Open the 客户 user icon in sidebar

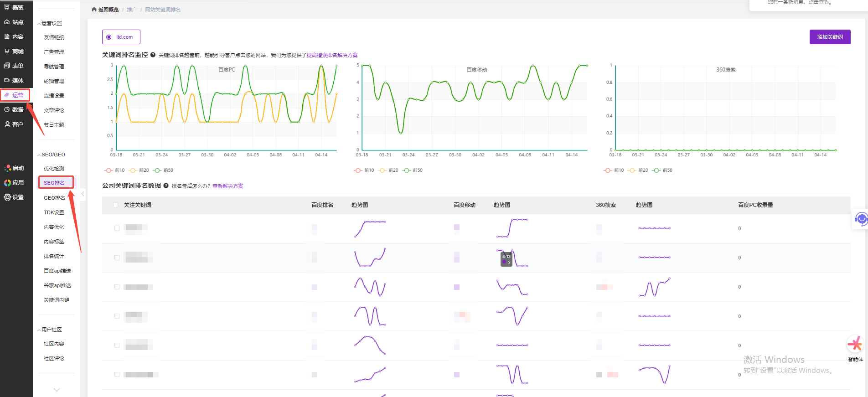(7, 124)
